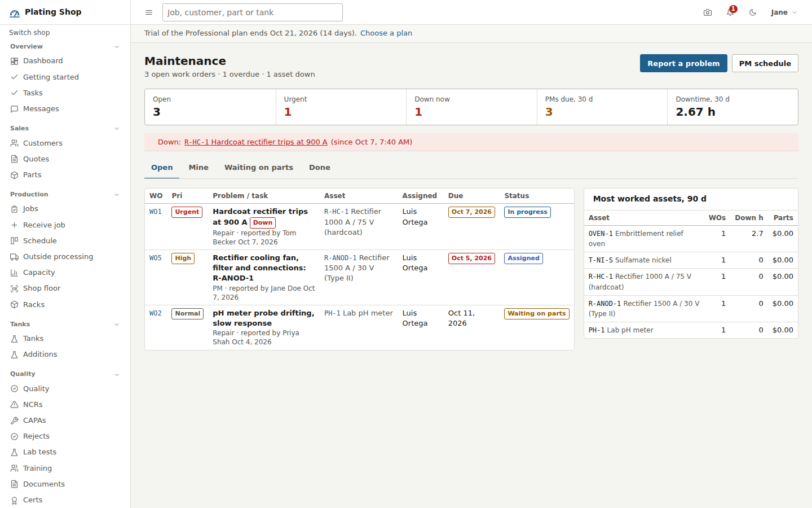812x508 pixels.
Task: Collapse the Overview section chevron
Action: (x=117, y=47)
